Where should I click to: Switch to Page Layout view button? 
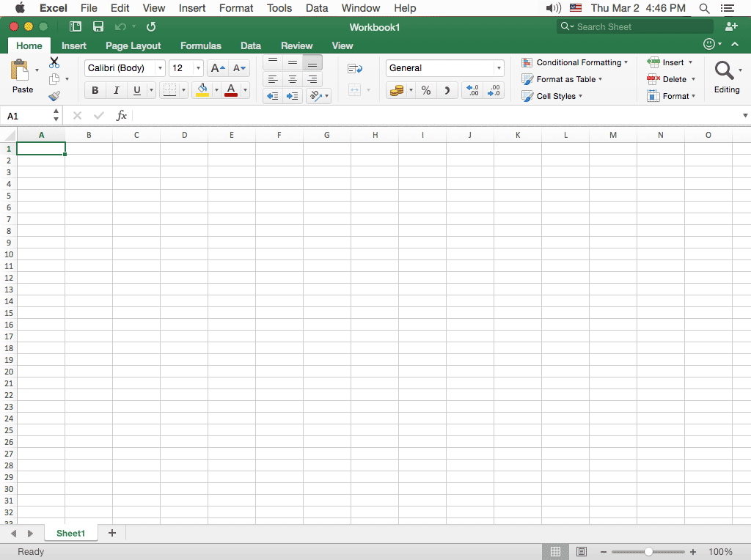pos(581,552)
